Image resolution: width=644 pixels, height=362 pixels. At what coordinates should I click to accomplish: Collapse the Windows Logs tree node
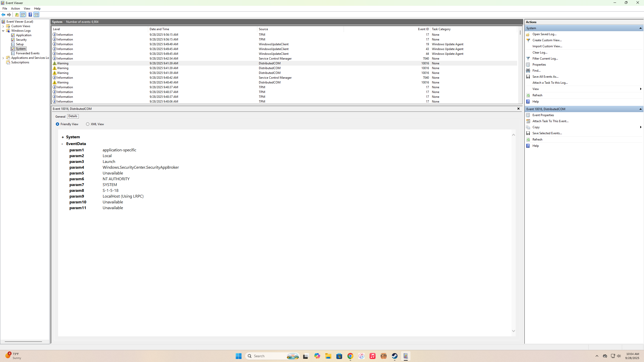(3, 31)
